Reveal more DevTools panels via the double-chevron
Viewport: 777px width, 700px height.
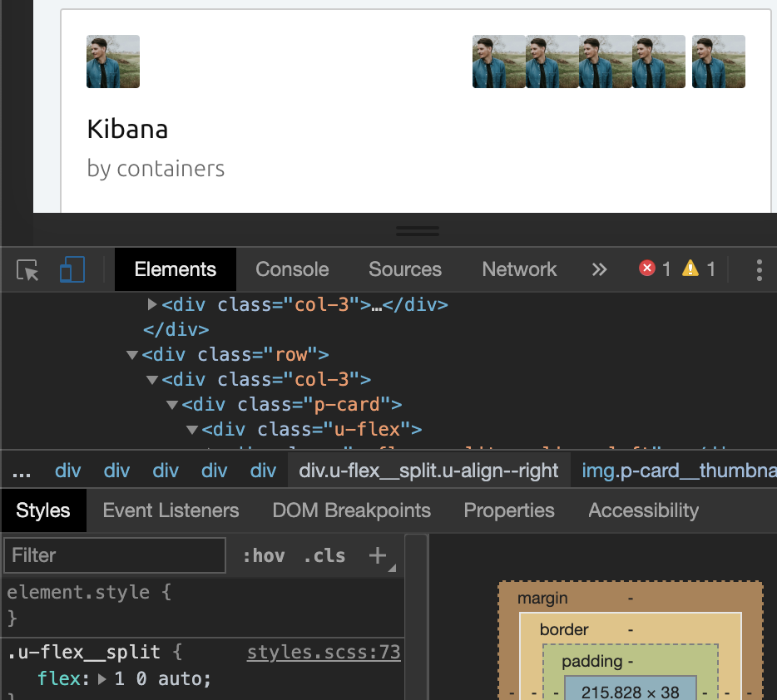click(600, 269)
